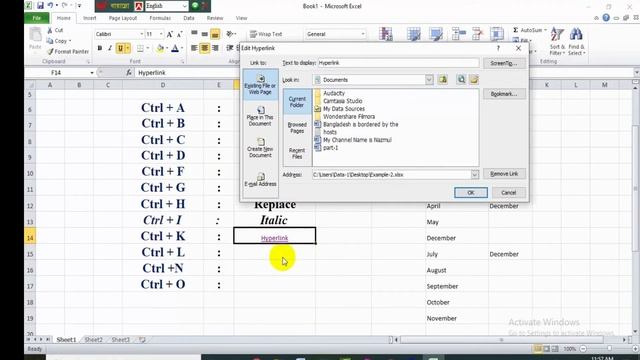The image size is (640, 360).
Task: Click the Italic formatting icon
Action: (110, 48)
